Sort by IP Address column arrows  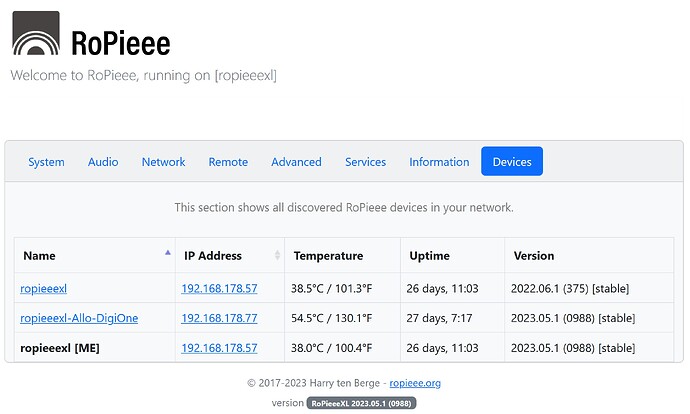point(277,255)
